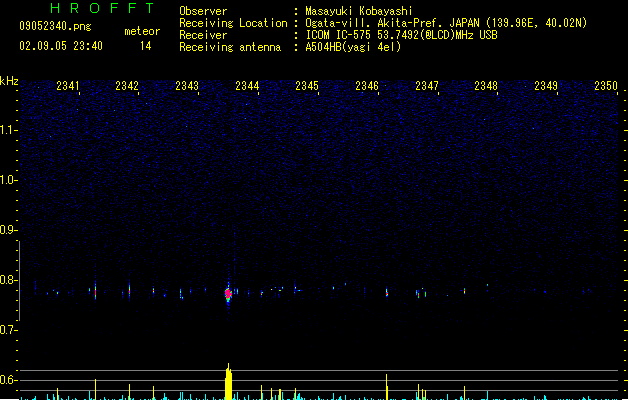The width and height of the screenshot is (629, 400).
Task: Click the 0.9 kHz axis label
Action: pyautogui.click(x=8, y=230)
